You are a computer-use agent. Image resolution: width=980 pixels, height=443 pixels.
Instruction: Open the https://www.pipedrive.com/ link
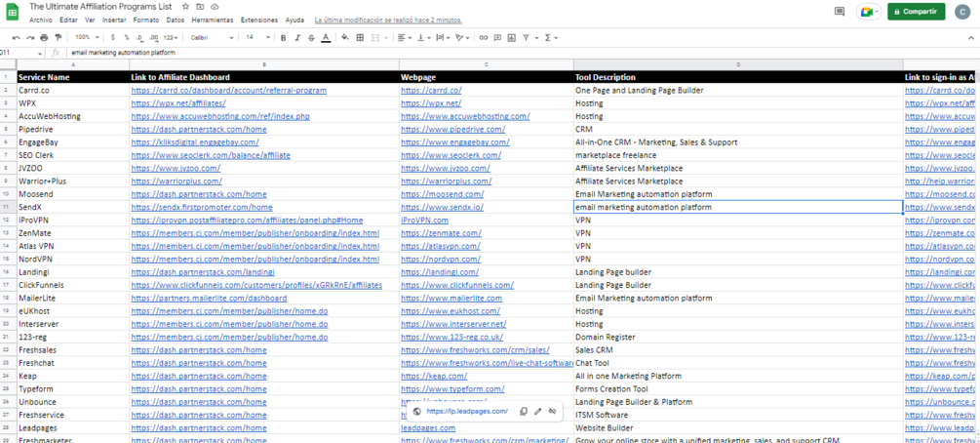click(x=453, y=130)
